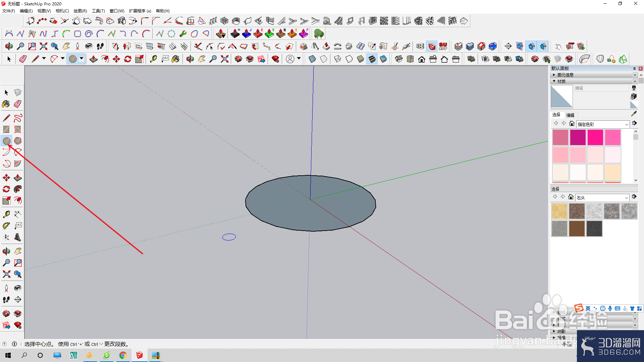Screen dimensions: 644x362
Task: Close the 材质 panel section
Action: pyautogui.click(x=635, y=81)
